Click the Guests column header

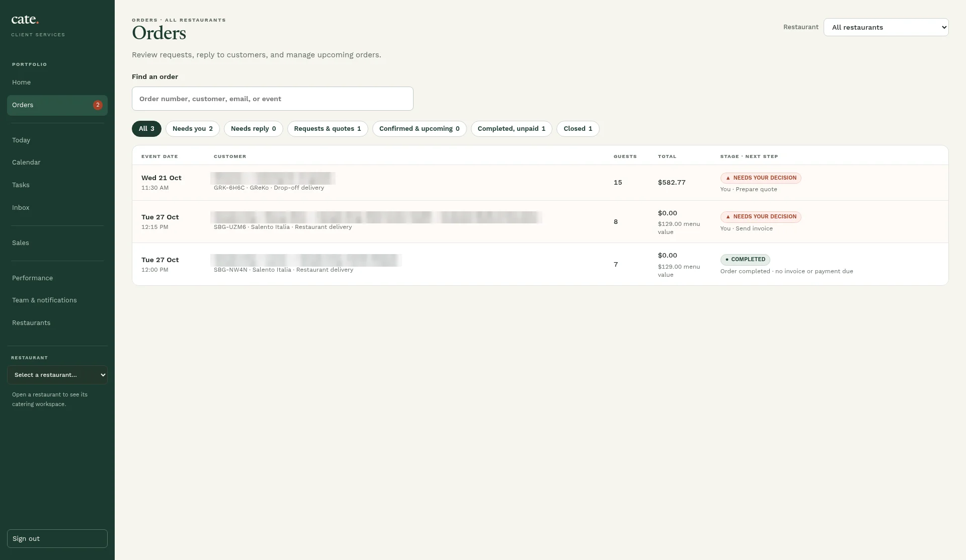(x=625, y=156)
